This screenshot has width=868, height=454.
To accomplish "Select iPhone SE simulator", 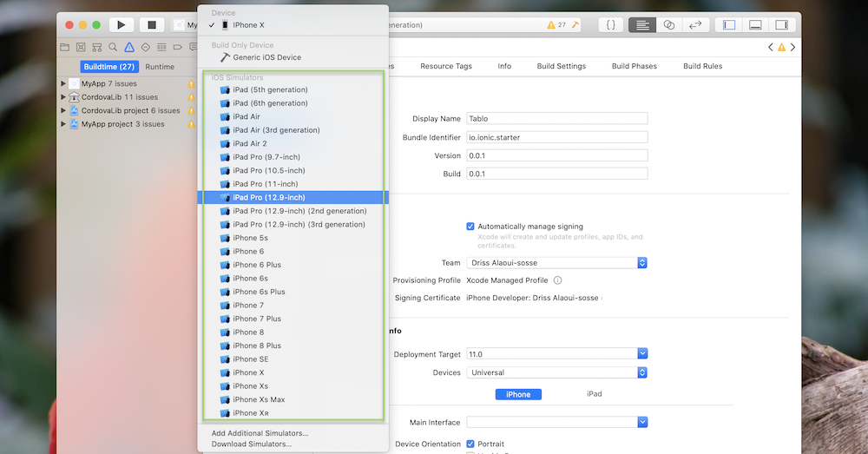I will tap(293, 359).
